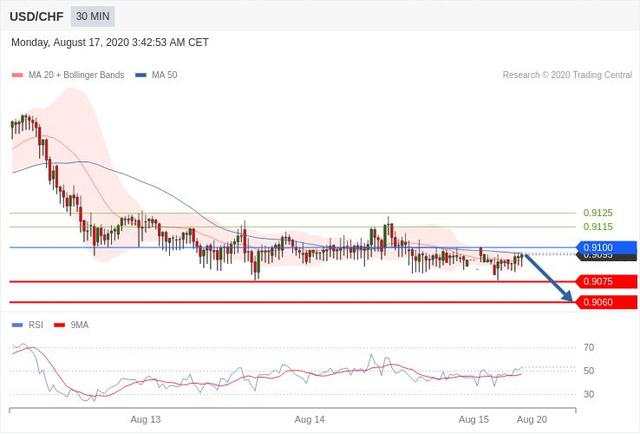Select the red 0.9060 target tag

[607, 302]
